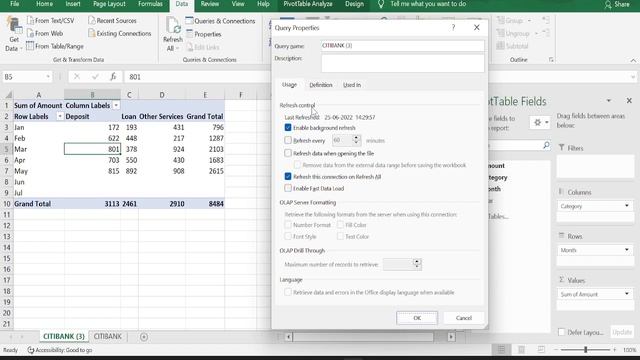Click the field search magnifier icon

coord(546,145)
